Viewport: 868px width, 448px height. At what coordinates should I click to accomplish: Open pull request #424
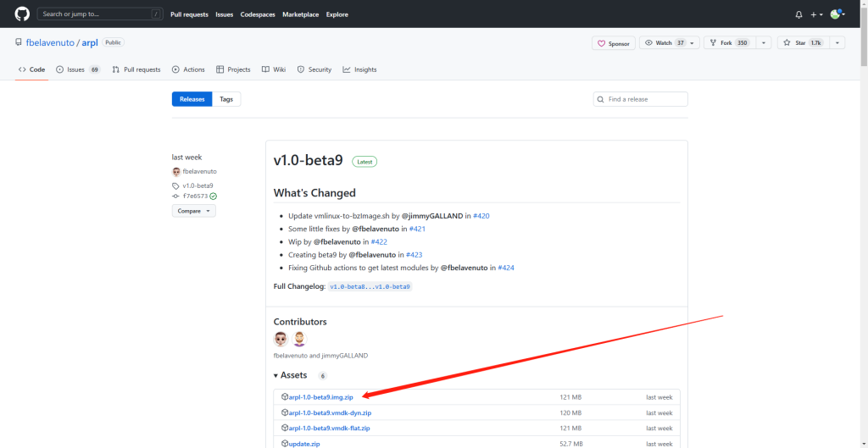(x=506, y=268)
